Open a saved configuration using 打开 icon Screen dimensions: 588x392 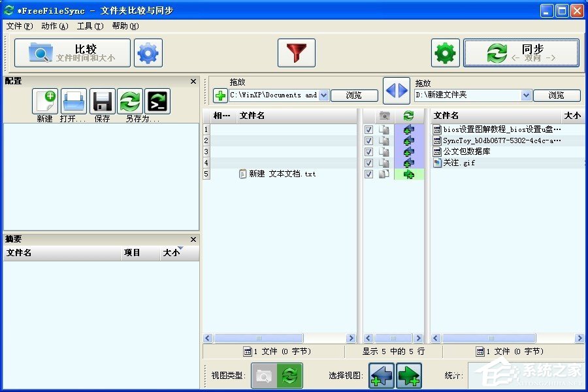(73, 100)
